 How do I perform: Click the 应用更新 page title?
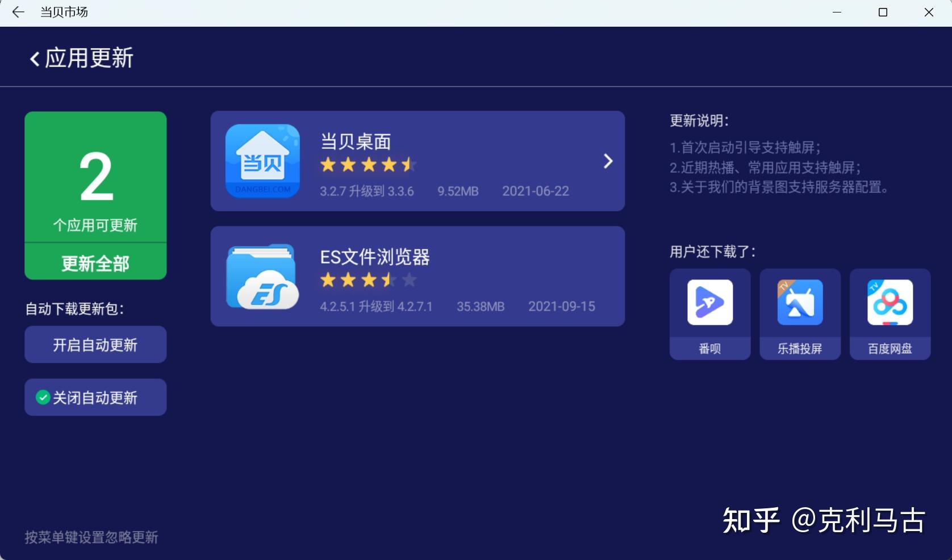(x=89, y=58)
